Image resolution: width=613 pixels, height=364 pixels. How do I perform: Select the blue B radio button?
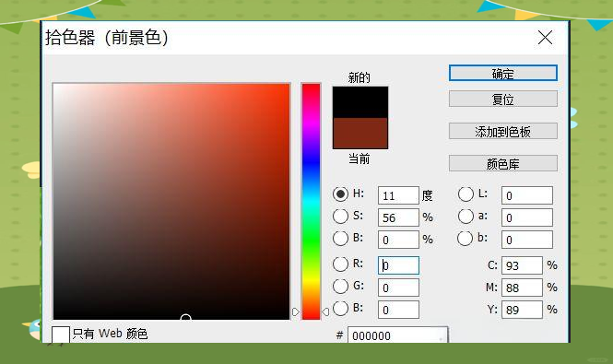(x=340, y=308)
